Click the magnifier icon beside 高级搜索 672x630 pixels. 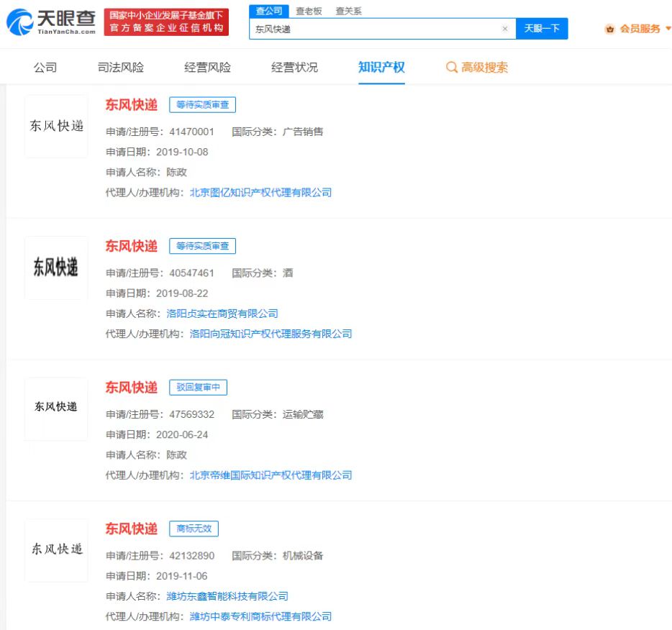(x=451, y=67)
